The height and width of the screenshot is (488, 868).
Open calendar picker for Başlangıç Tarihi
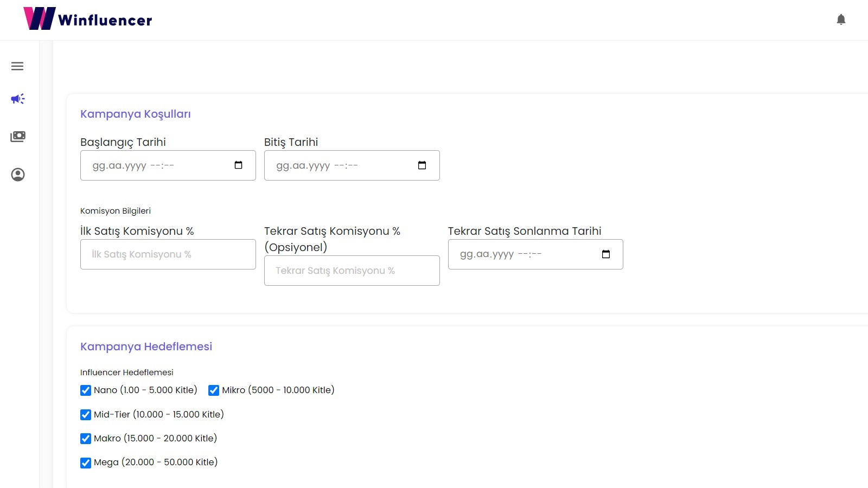coord(238,165)
